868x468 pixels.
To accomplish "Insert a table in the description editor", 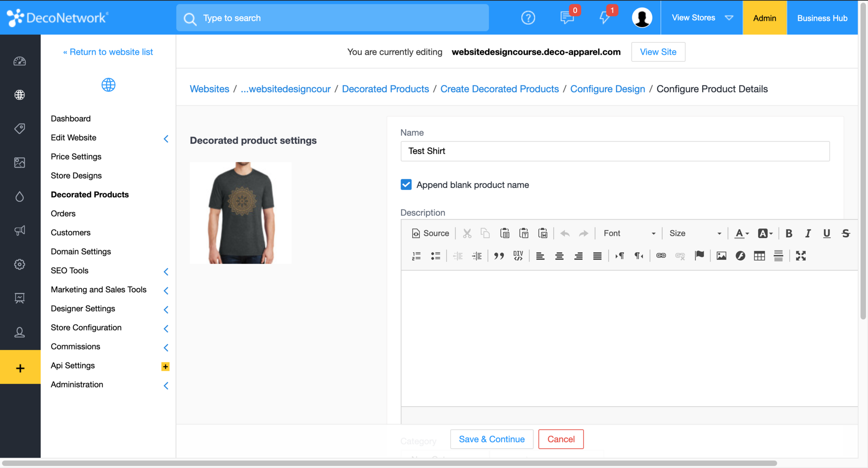I will point(759,256).
